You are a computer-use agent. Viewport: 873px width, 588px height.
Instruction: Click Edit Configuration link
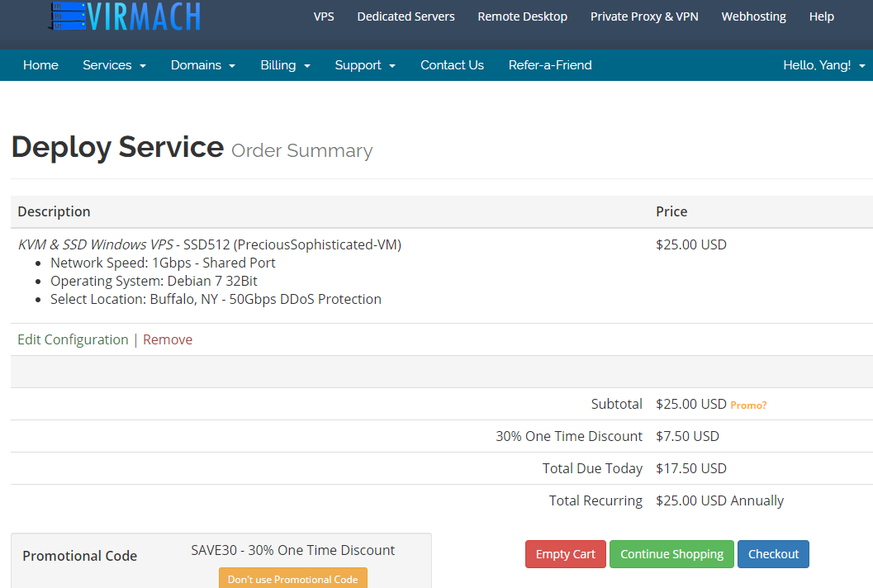coord(73,339)
